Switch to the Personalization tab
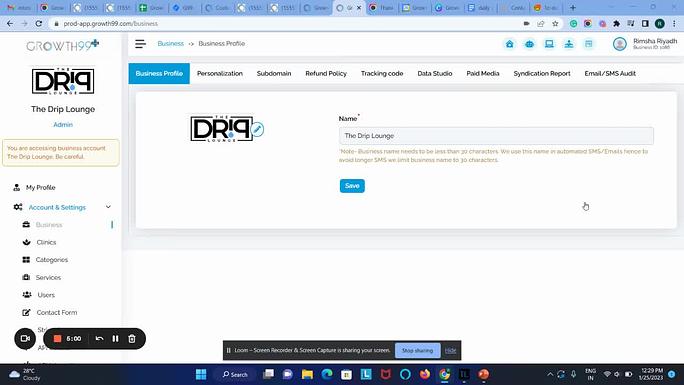This screenshot has height=385, width=684. [x=220, y=73]
